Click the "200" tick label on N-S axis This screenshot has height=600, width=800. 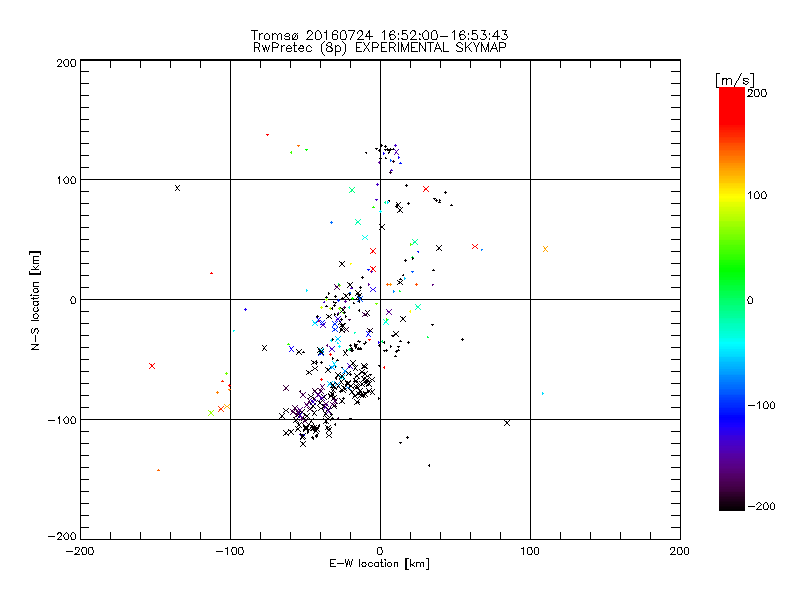click(x=66, y=63)
